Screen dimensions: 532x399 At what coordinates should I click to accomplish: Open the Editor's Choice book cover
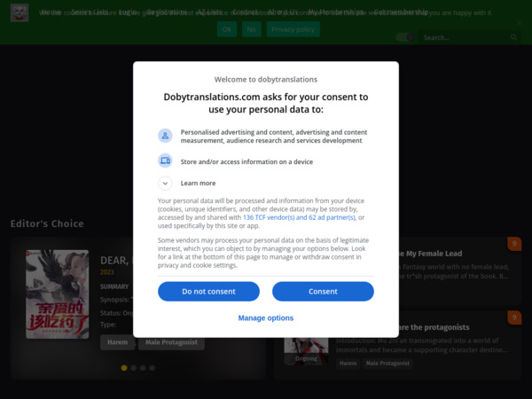pyautogui.click(x=58, y=294)
